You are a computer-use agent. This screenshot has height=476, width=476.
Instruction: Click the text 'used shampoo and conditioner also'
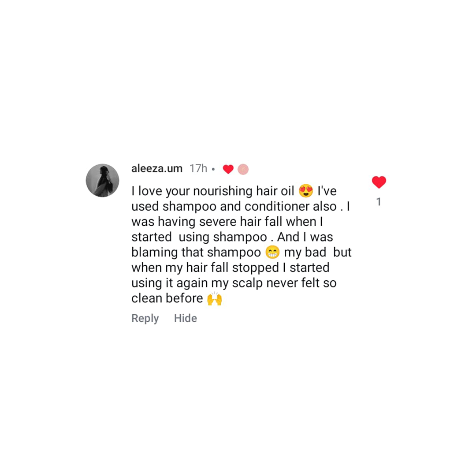click(234, 206)
